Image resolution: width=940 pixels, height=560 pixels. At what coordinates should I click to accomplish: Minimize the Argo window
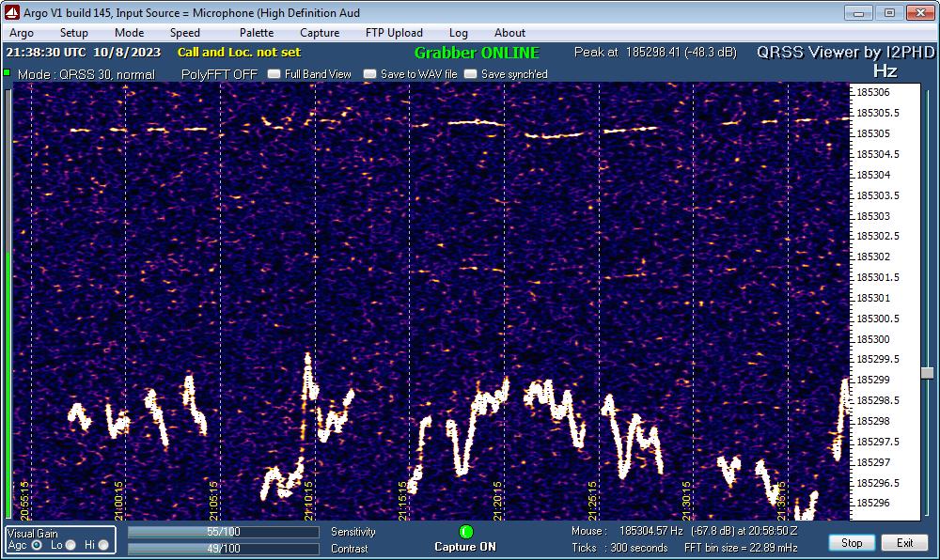(858, 12)
